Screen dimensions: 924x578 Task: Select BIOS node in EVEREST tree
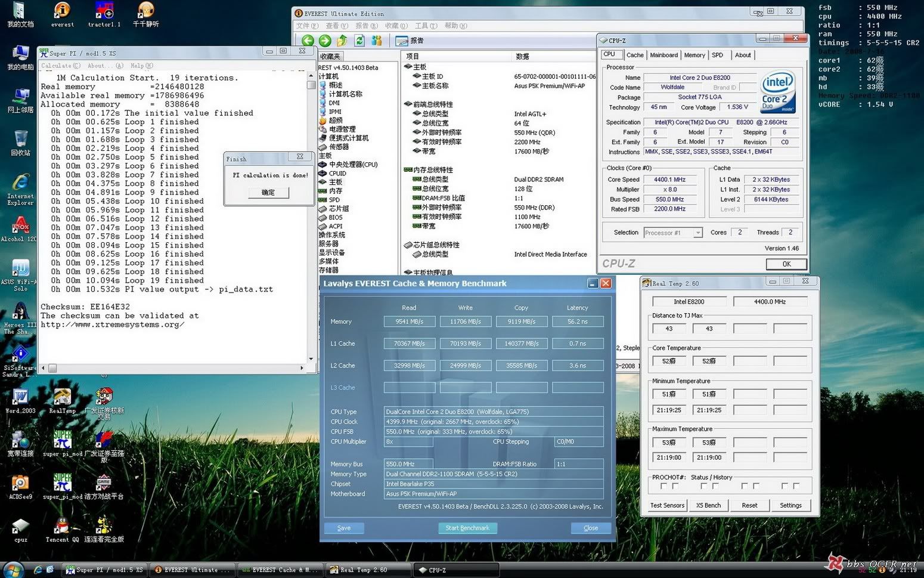point(336,218)
